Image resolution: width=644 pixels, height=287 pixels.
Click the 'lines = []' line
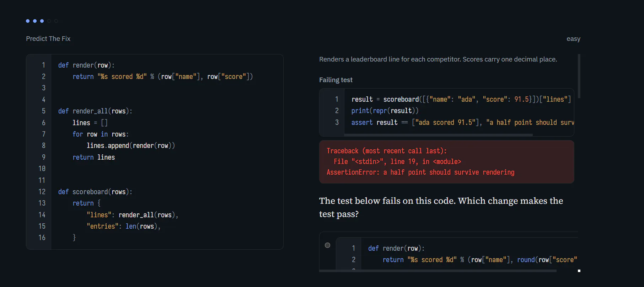coord(90,123)
